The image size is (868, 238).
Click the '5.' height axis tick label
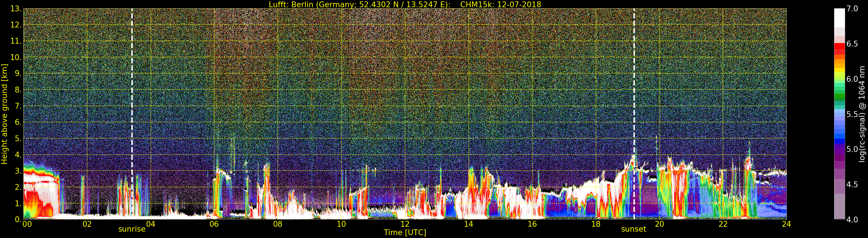(18, 138)
